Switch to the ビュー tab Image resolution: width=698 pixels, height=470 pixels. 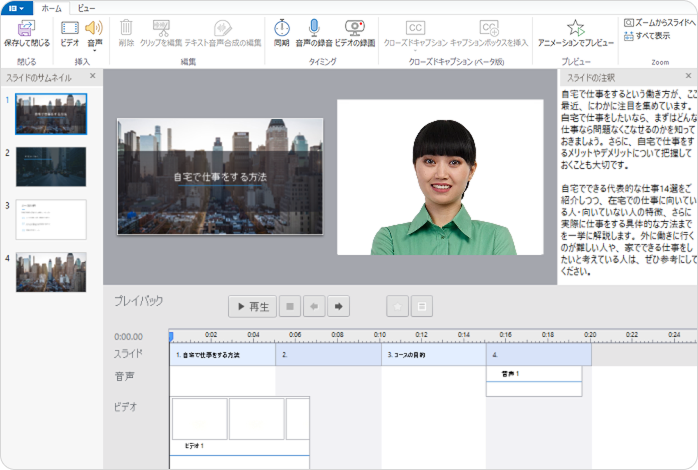point(87,7)
